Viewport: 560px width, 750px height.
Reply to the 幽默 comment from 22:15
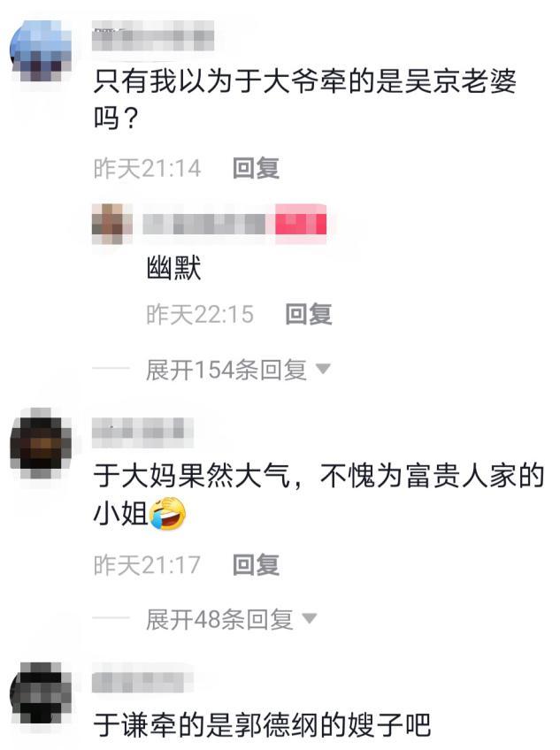pos(308,314)
